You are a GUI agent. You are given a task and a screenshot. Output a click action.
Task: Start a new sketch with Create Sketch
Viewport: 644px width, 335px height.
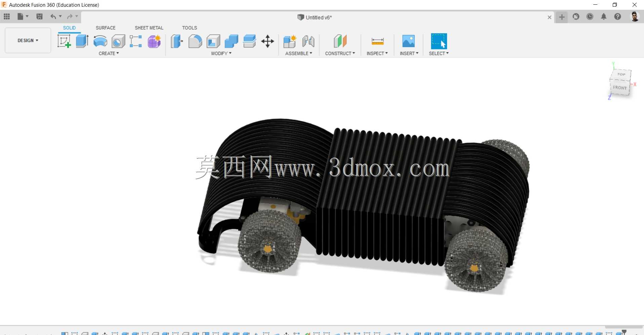tap(64, 41)
